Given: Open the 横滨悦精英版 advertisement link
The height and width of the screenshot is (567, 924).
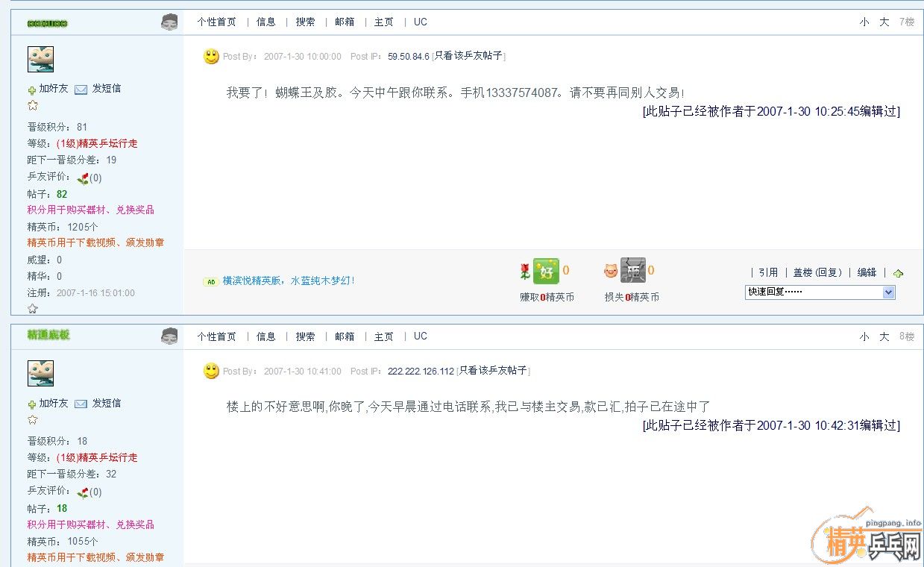Looking at the screenshot, I should tap(288, 281).
